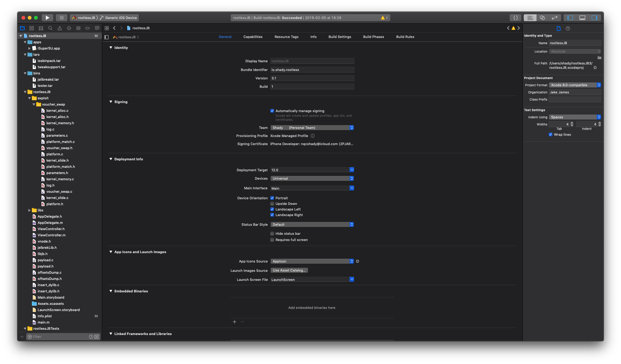Toggle the Inspectors panel visibility
Image resolution: width=621 pixels, height=364 pixels.
tap(595, 18)
